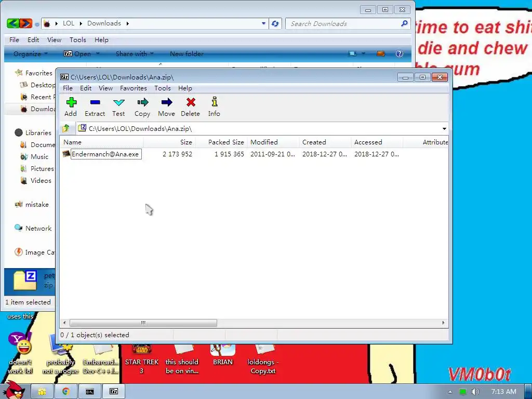The width and height of the screenshot is (532, 399).
Task: Click the horizontal scrollbar thumb in 7-Zip
Action: tap(143, 323)
